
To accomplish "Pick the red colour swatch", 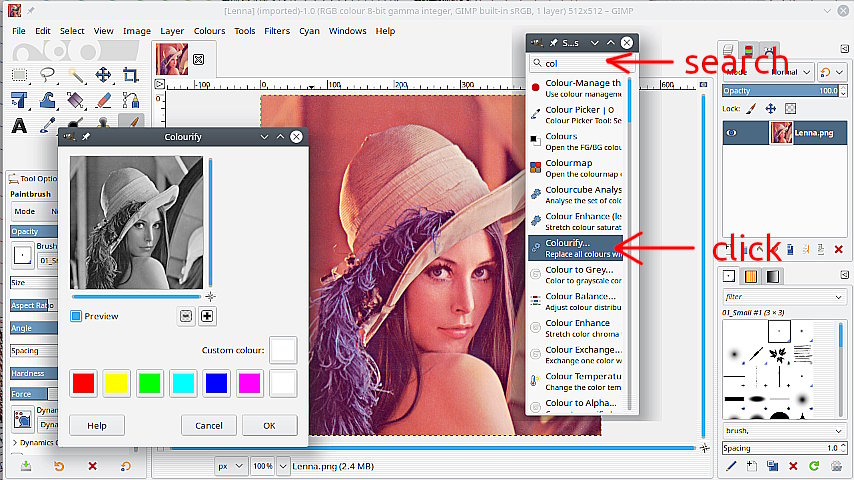I will (84, 382).
